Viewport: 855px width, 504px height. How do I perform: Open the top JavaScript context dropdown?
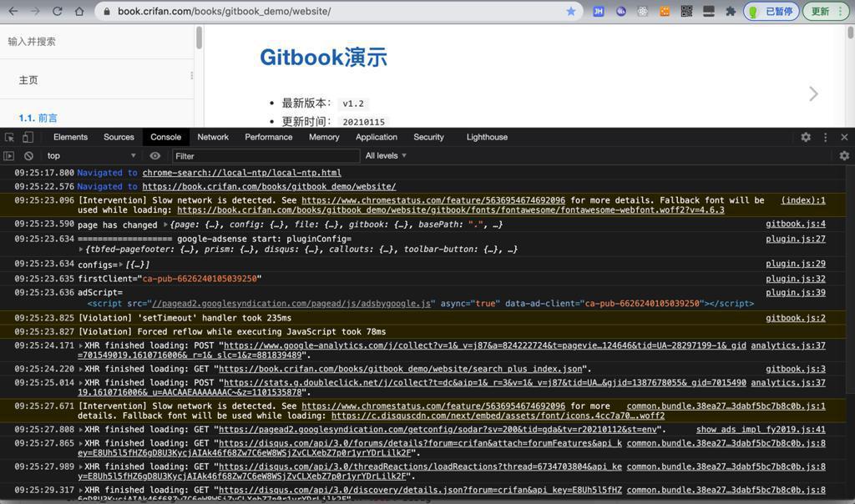(91, 156)
